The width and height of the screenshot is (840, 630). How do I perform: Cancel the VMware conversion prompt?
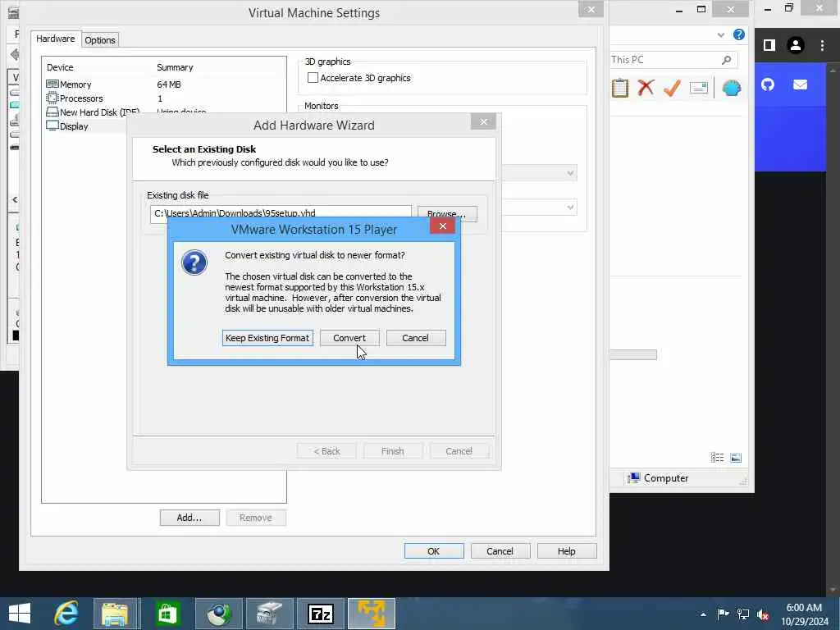coord(416,338)
